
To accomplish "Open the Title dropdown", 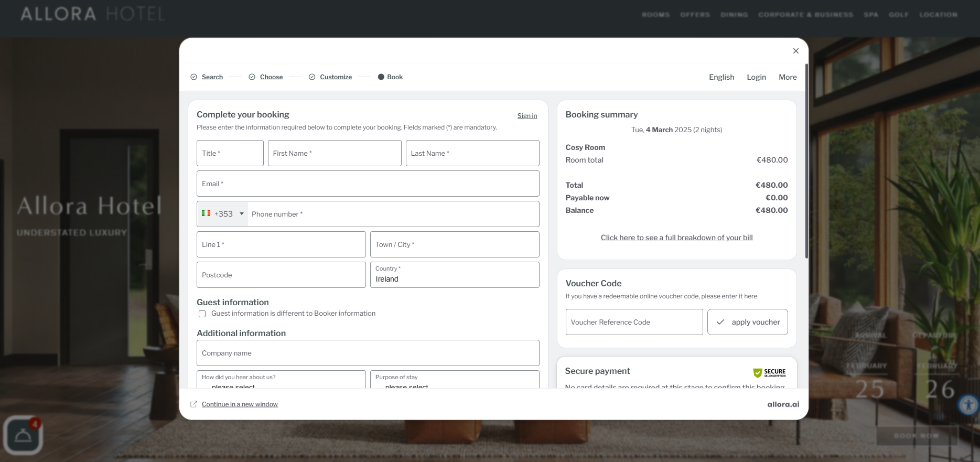I will pyautogui.click(x=230, y=153).
